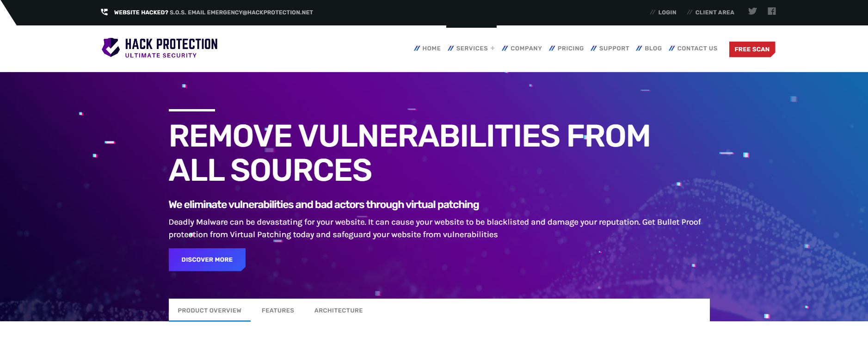Open the Contact Us page
This screenshot has height=337, width=868.
[x=697, y=49]
